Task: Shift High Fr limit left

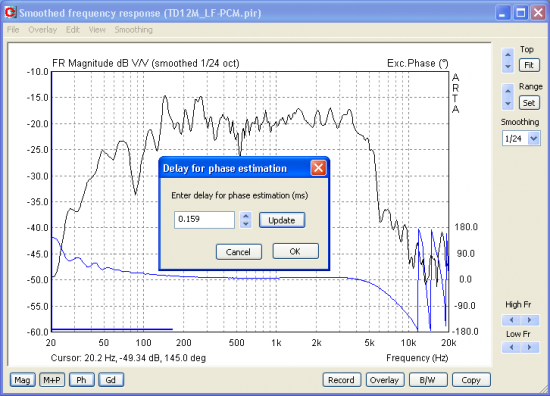Action: pyautogui.click(x=512, y=320)
